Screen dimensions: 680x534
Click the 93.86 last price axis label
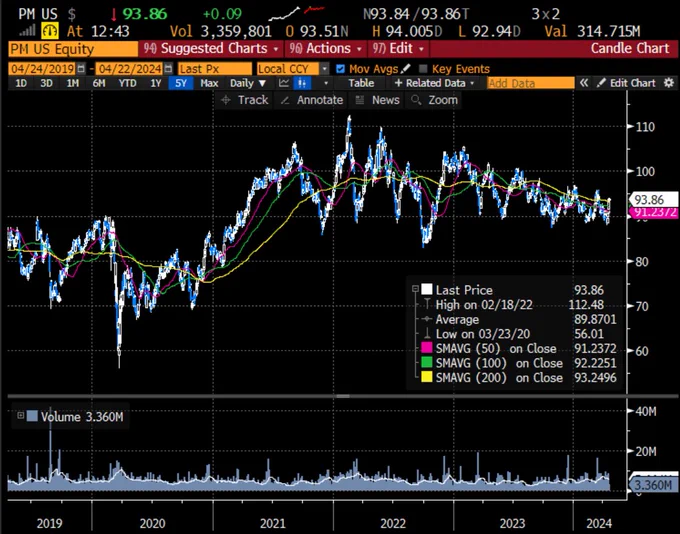coord(653,200)
